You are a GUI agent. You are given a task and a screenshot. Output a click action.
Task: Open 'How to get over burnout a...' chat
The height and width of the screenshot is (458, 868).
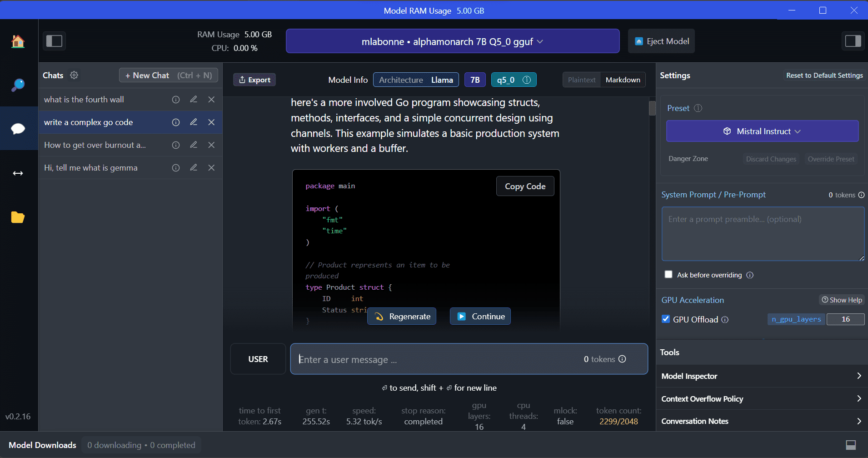click(130, 145)
